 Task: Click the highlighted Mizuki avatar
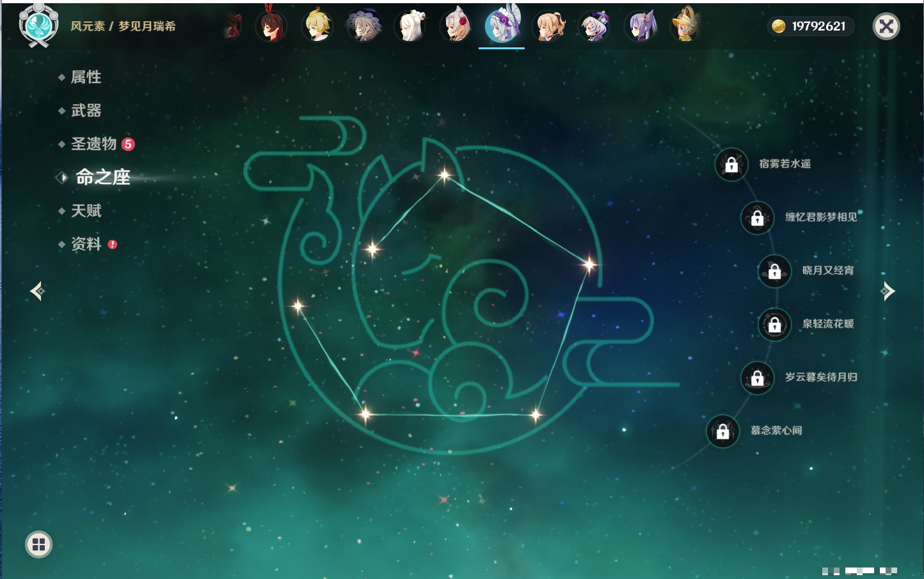pos(502,24)
